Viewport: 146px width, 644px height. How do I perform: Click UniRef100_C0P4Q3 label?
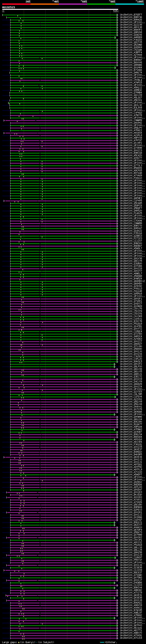tap(131, 113)
